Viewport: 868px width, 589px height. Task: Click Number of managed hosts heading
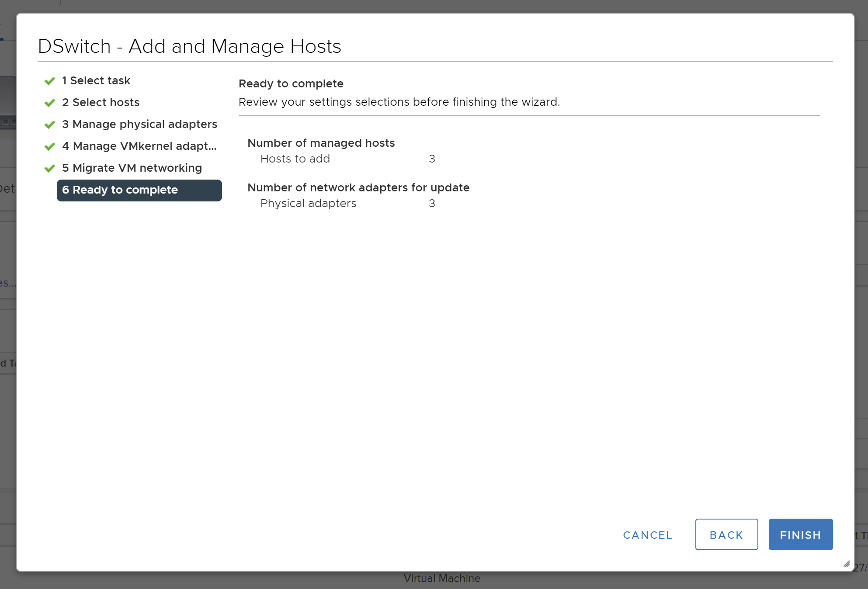(321, 143)
